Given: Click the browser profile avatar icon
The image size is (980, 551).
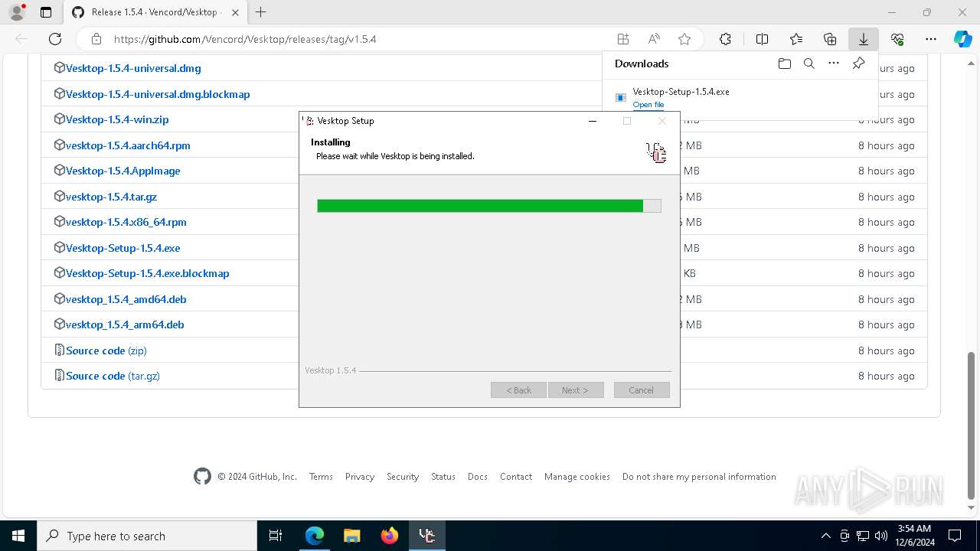Looking at the screenshot, I should point(17,12).
